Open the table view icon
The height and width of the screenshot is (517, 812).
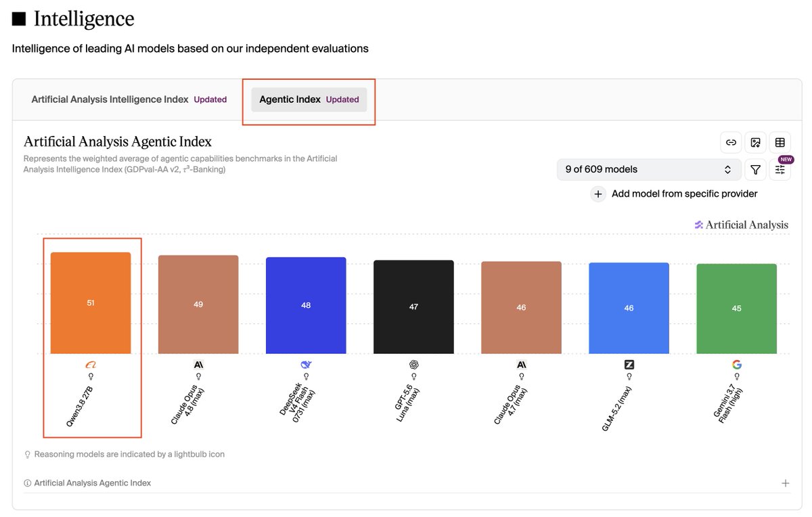point(780,142)
